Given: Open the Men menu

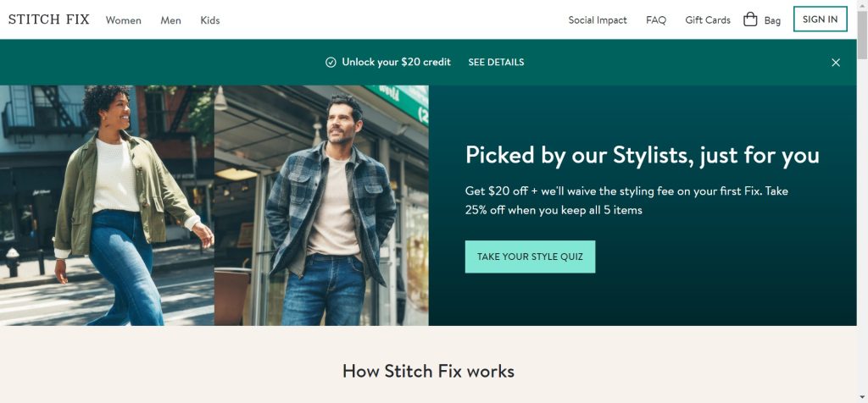Looking at the screenshot, I should [170, 20].
